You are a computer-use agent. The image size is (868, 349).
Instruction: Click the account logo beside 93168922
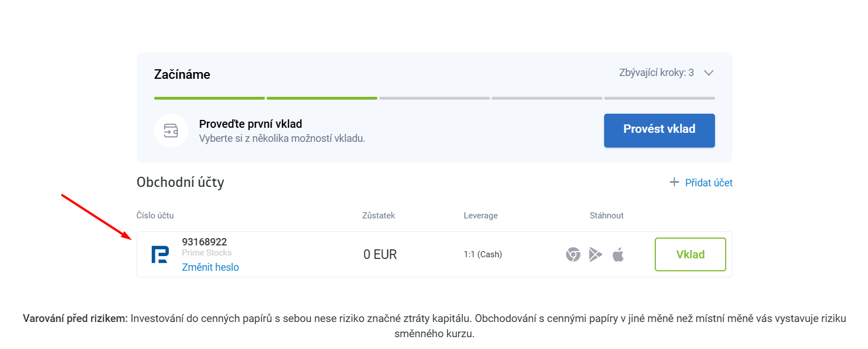click(x=160, y=254)
